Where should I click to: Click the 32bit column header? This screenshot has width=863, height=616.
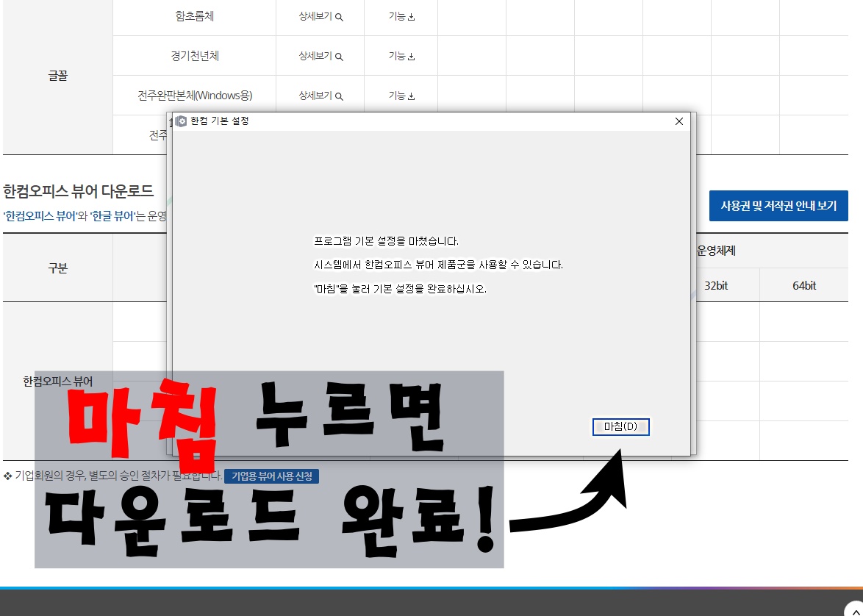[x=716, y=286]
